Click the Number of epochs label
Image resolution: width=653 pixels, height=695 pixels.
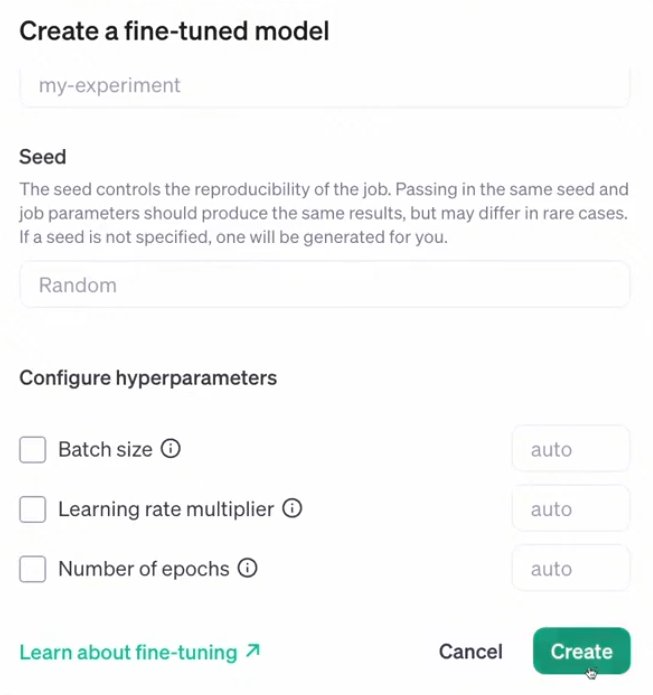coord(144,569)
